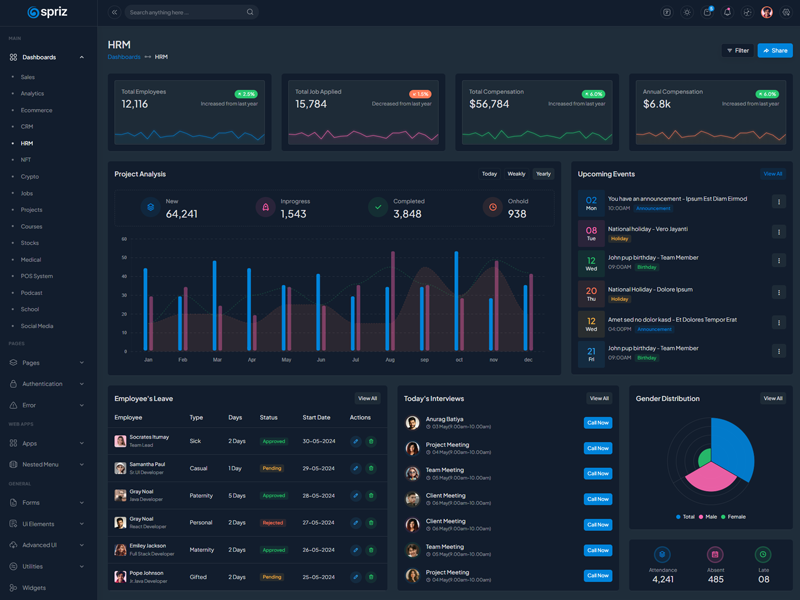Open options menu for National holiday Vero Jayanti
Image resolution: width=800 pixels, height=600 pixels.
(779, 232)
